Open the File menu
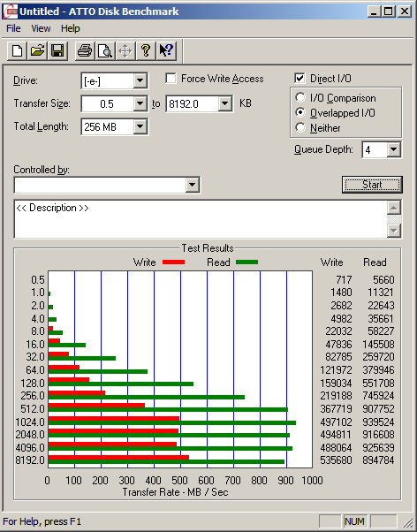Screen dimensions: 417x532 click(x=13, y=28)
